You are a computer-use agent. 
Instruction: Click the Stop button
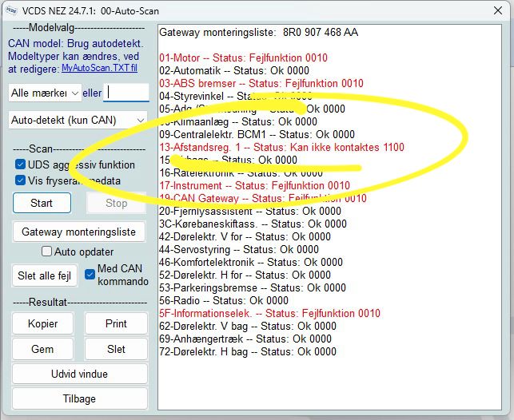117,204
